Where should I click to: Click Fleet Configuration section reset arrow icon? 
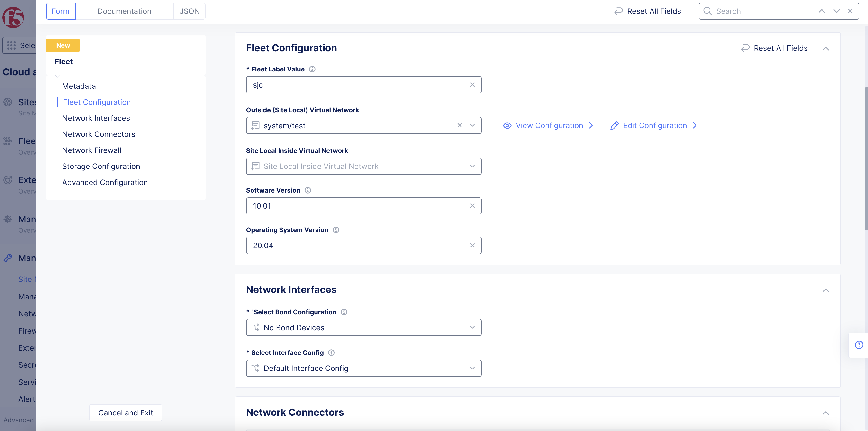pos(745,48)
